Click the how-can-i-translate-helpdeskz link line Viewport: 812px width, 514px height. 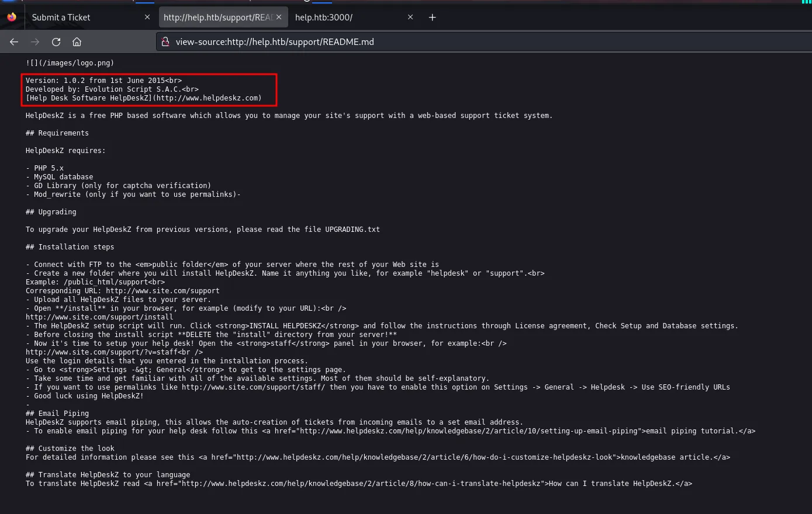(x=359, y=484)
